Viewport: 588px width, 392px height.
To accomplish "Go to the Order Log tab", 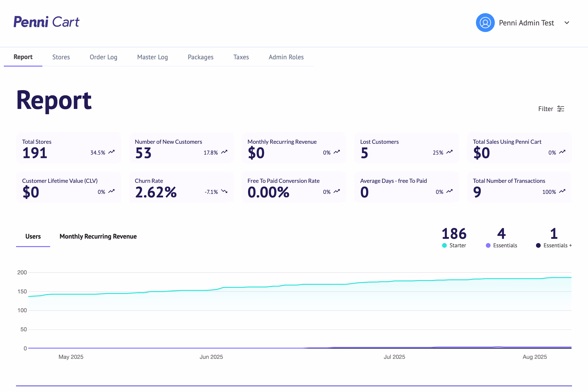I will (104, 57).
